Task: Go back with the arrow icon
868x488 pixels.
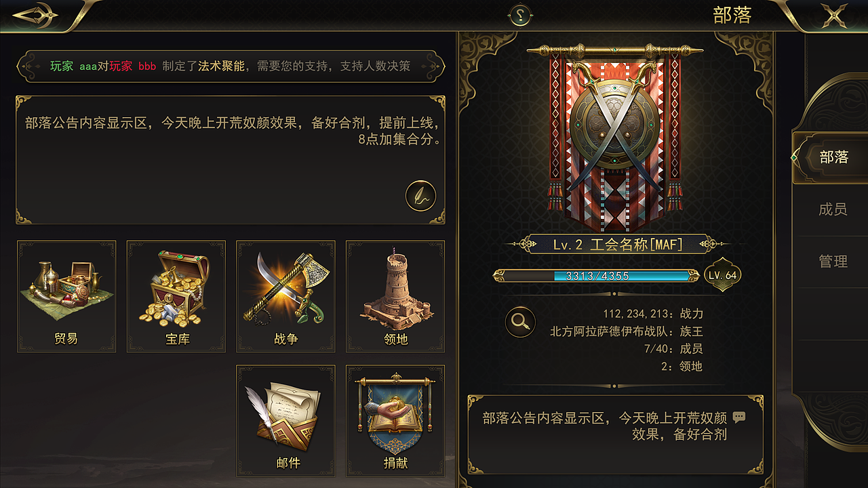Action: pos(35,15)
